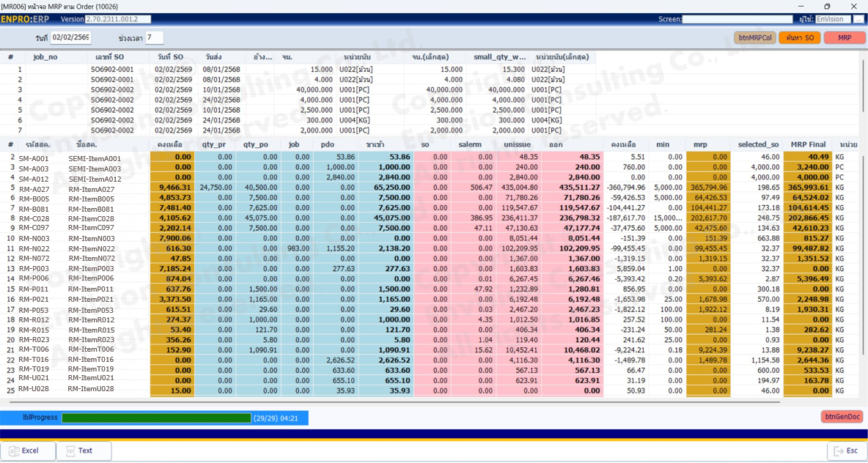Click qty_po value 45,075.00 for RM-C028

click(x=262, y=218)
